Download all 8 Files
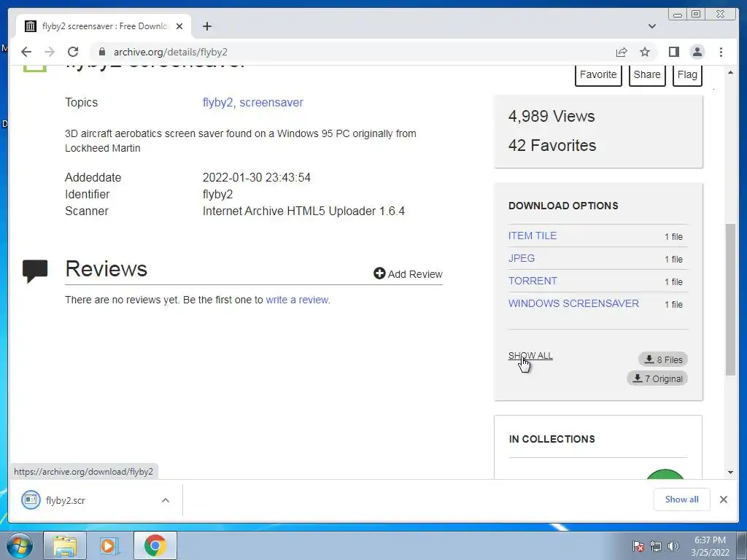Viewport: 747px width, 560px height. pyautogui.click(x=663, y=359)
